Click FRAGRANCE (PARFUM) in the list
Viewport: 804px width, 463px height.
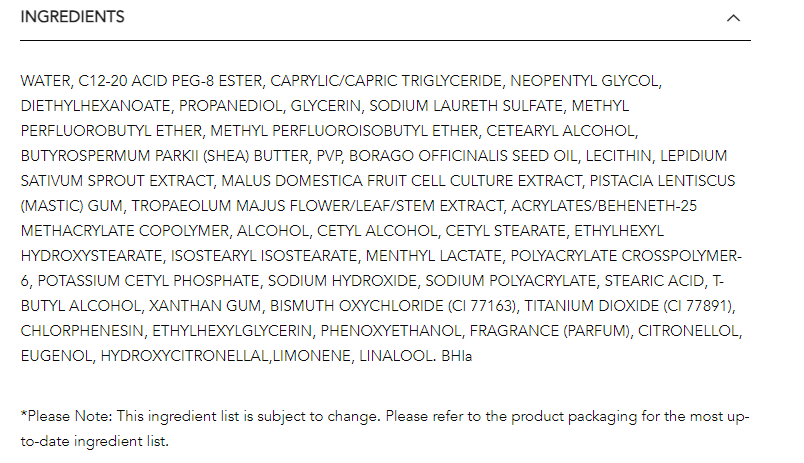(549, 331)
